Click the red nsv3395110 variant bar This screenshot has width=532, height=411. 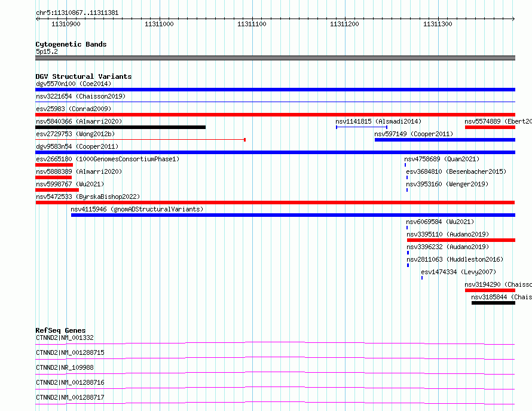coord(461,240)
